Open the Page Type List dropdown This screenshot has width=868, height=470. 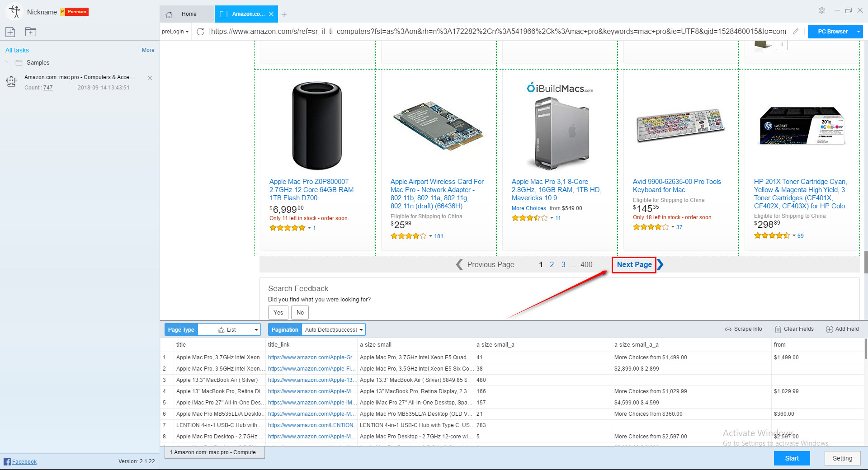coord(230,330)
